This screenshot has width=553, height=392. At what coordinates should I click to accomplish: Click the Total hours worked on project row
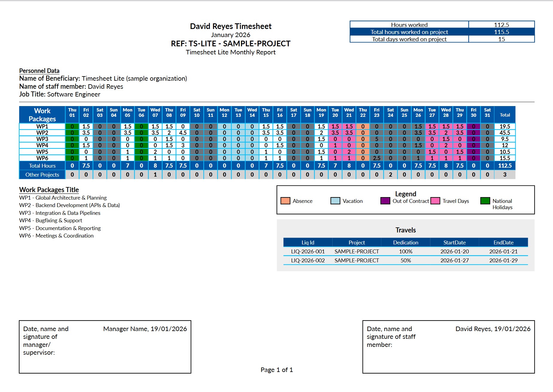(409, 32)
